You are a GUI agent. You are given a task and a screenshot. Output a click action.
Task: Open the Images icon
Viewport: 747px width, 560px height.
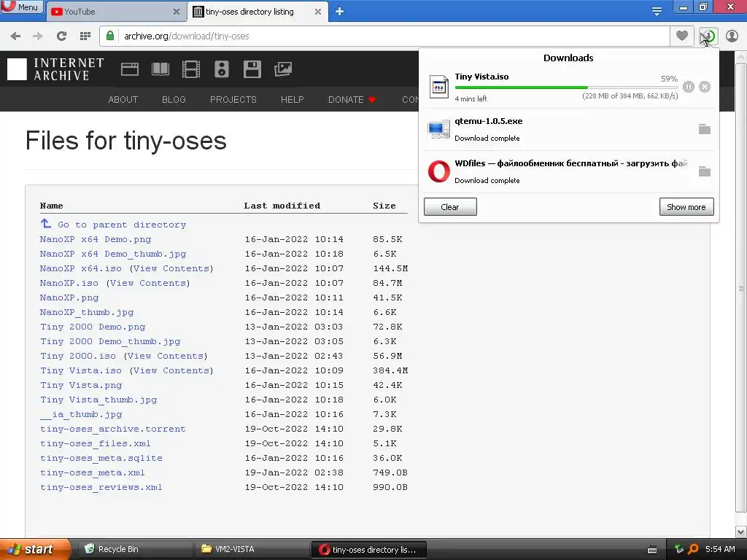point(283,69)
